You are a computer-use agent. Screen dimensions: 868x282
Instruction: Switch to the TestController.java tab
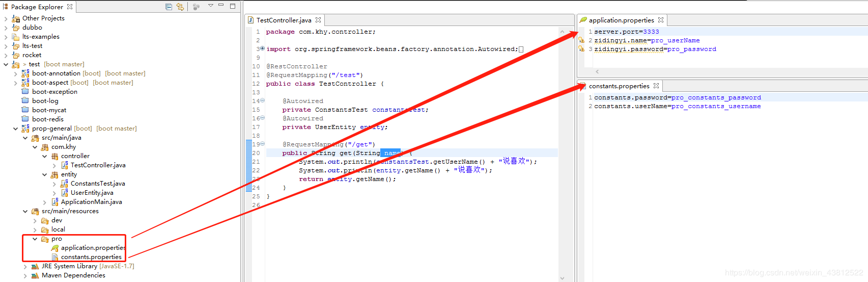coord(283,20)
